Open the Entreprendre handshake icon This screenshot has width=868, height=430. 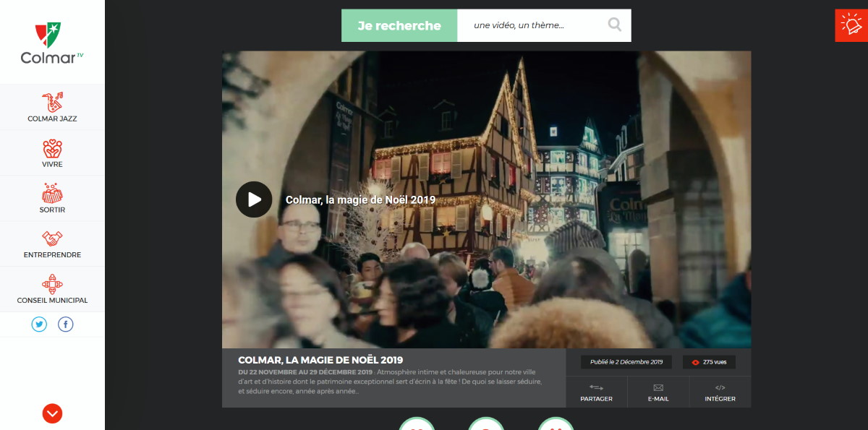(x=52, y=238)
